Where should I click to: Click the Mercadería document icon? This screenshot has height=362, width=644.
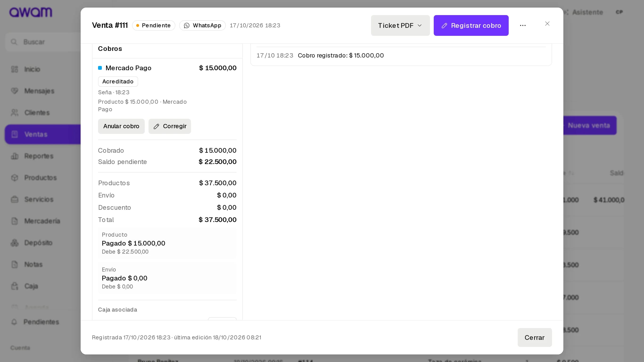tap(15, 221)
